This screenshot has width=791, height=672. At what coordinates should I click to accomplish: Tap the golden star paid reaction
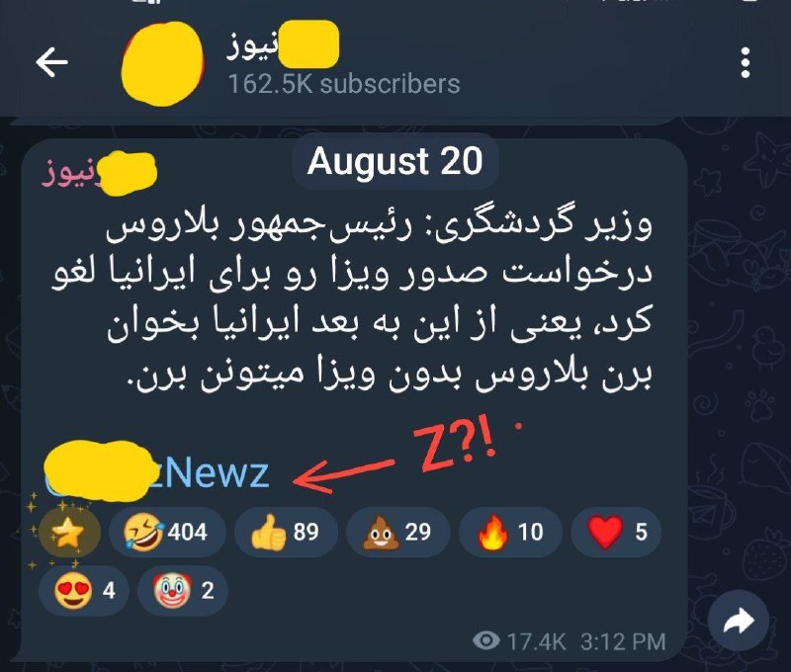point(69,533)
